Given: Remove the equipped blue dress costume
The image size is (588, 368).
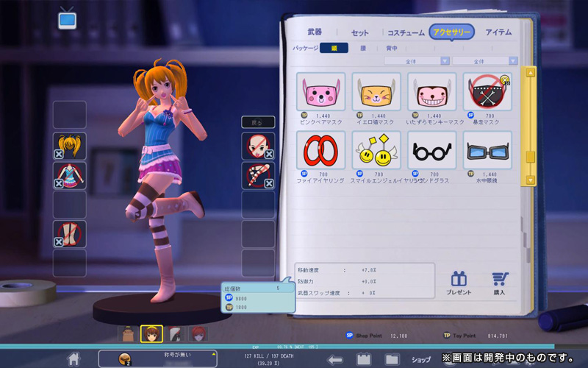Looking at the screenshot, I should 59,183.
